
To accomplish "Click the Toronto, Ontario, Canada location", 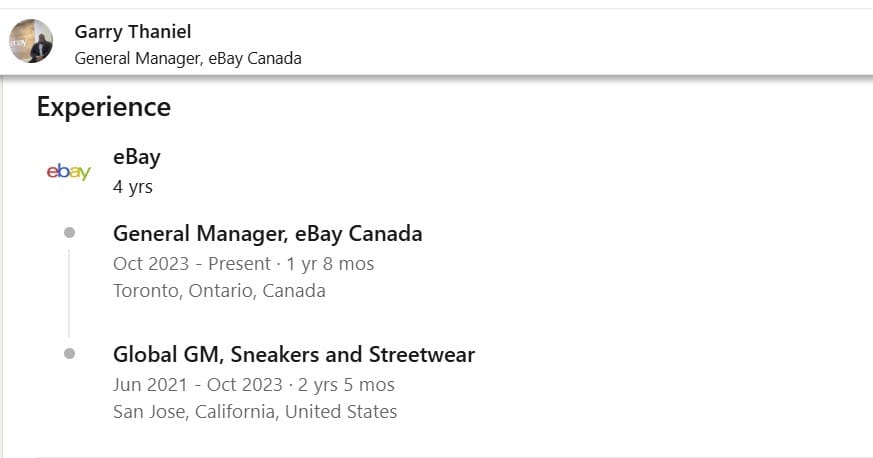I will point(219,291).
